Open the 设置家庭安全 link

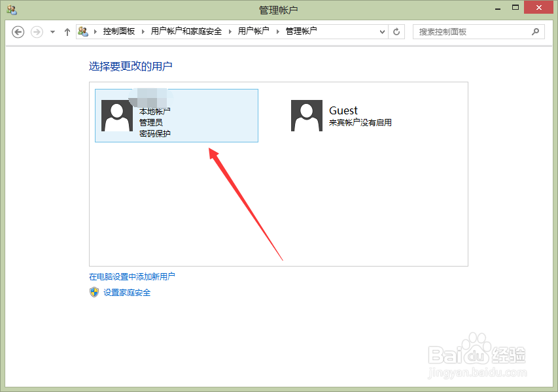(126, 293)
